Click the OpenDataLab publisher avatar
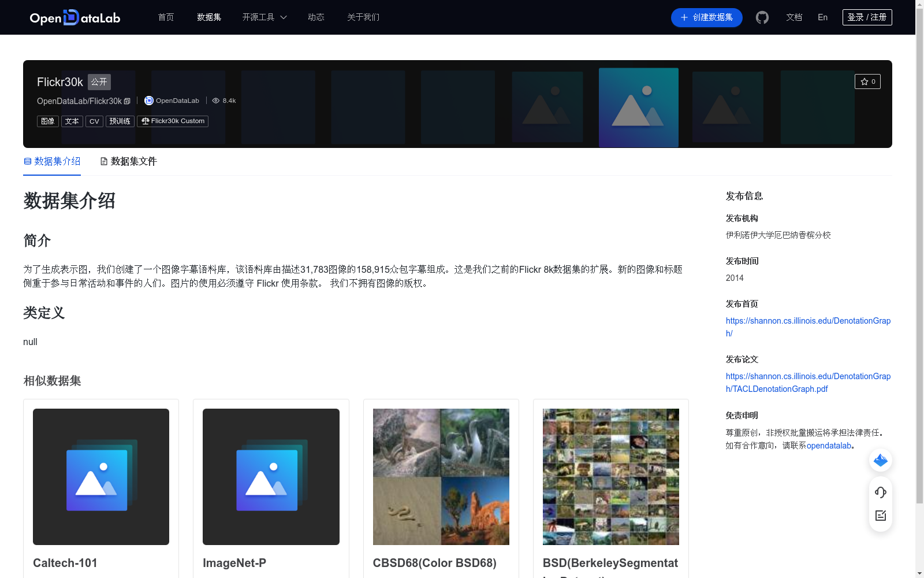 pos(149,101)
